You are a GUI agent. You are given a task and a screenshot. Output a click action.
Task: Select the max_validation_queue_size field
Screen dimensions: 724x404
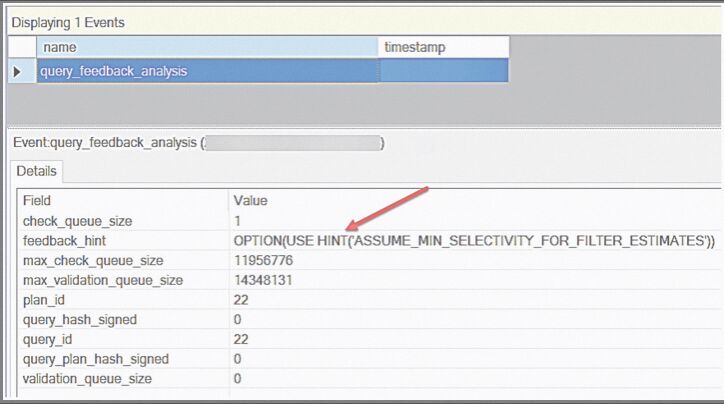tap(103, 281)
